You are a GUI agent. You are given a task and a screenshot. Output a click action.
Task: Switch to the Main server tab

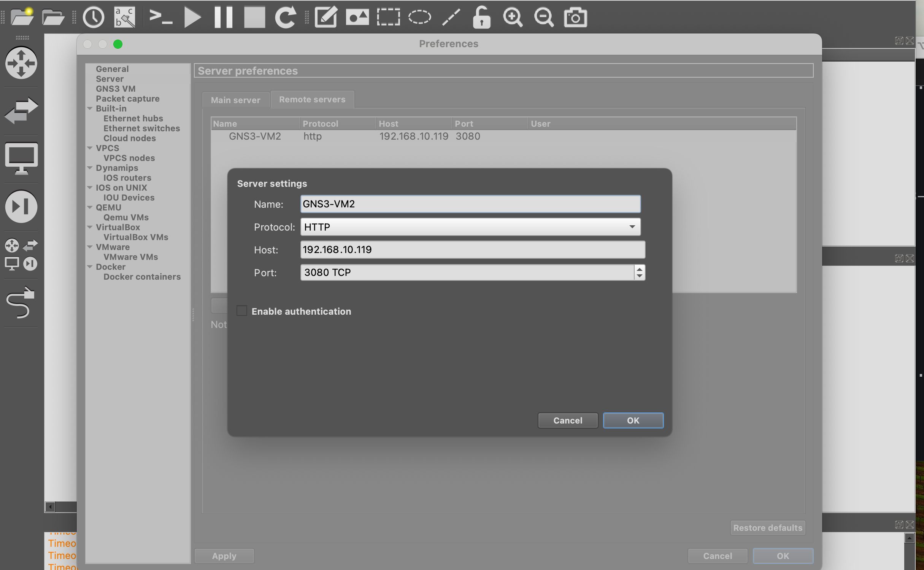tap(235, 100)
